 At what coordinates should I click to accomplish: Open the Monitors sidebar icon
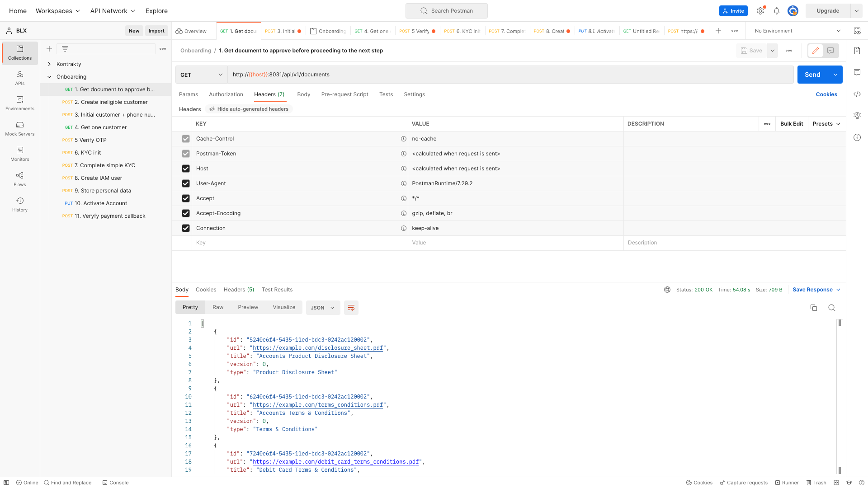tap(20, 154)
